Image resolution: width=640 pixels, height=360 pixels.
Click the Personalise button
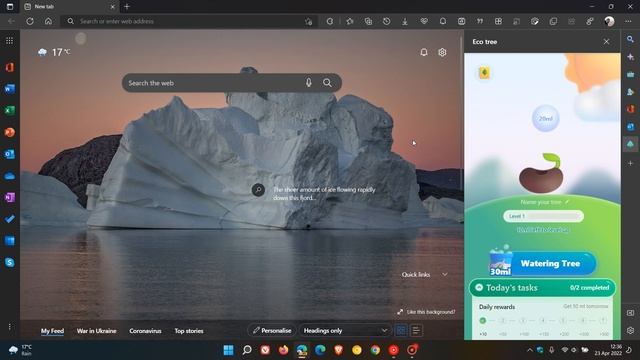(x=272, y=330)
